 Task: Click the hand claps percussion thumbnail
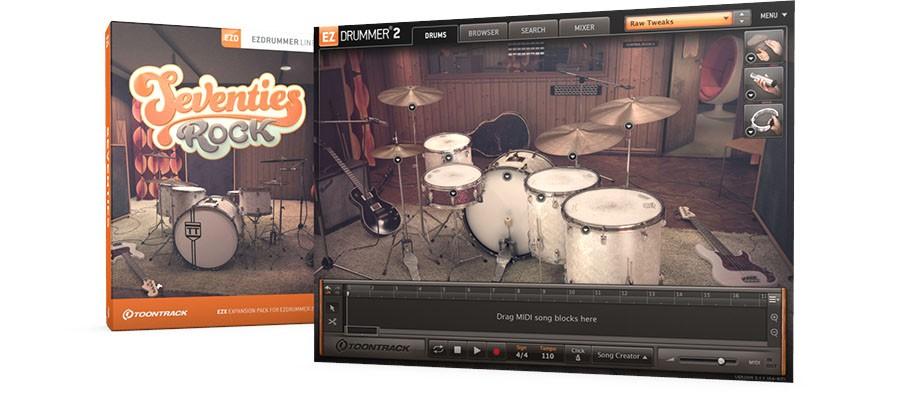click(x=765, y=47)
